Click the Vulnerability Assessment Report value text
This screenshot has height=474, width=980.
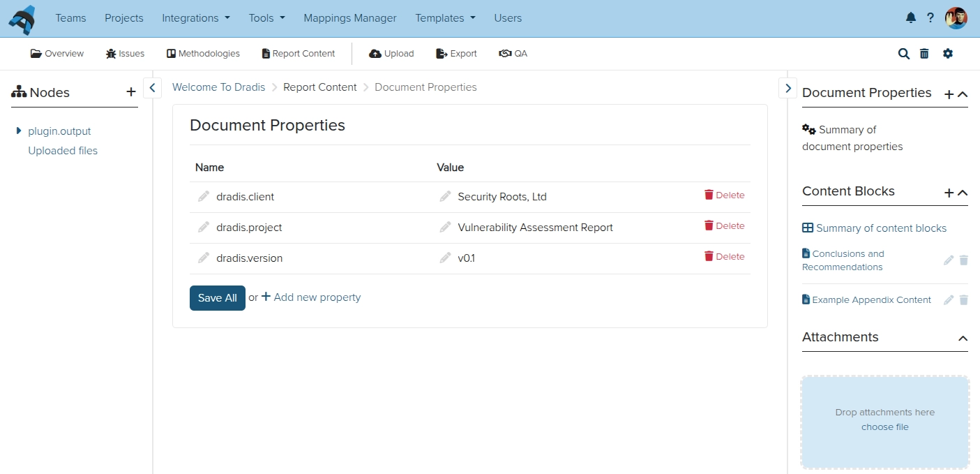tap(535, 228)
